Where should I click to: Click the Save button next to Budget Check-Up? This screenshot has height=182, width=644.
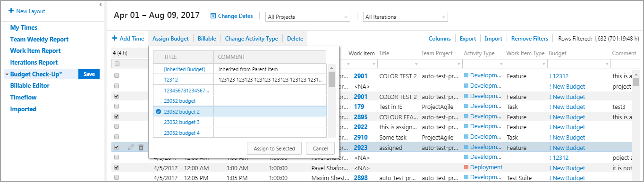click(89, 74)
